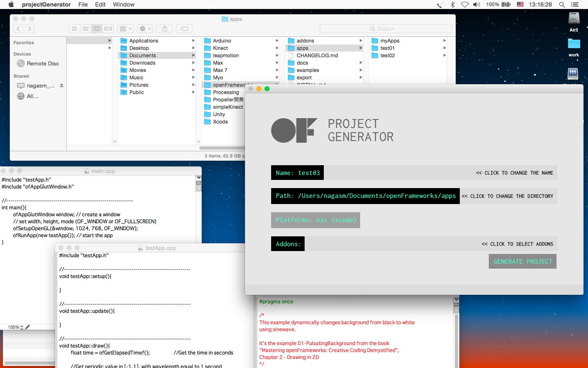This screenshot has height=368, width=588.
Task: Open the File menu
Action: [83, 4]
